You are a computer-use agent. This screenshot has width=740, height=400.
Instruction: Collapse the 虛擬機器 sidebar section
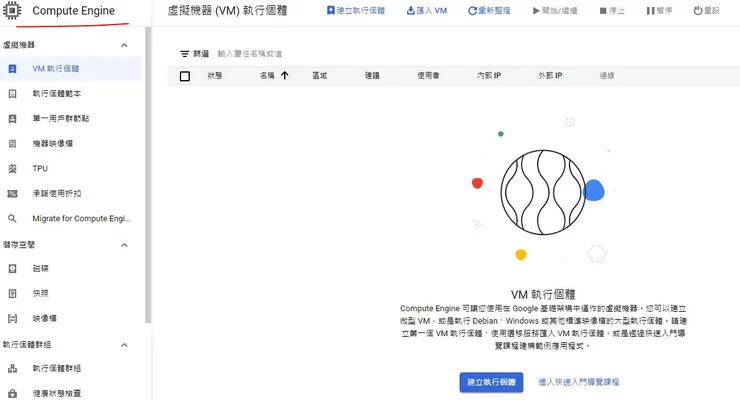click(124, 45)
